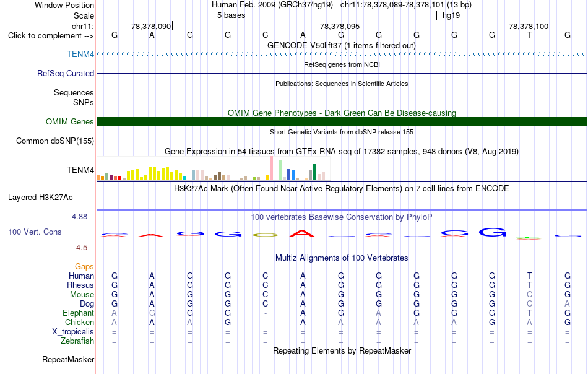
Task: Click the C base in the reference sequence row
Action: (x=265, y=35)
